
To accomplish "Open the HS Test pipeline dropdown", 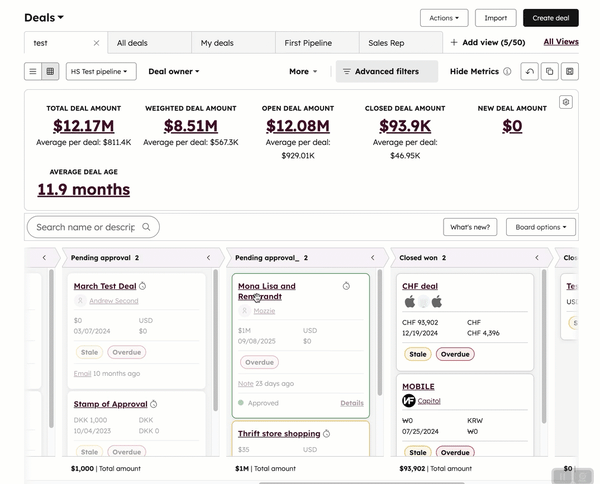I will tap(101, 72).
